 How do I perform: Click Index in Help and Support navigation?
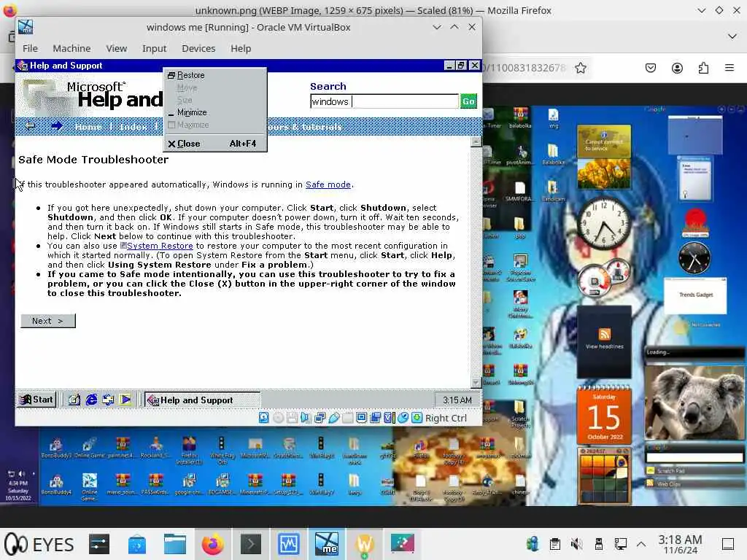133,127
